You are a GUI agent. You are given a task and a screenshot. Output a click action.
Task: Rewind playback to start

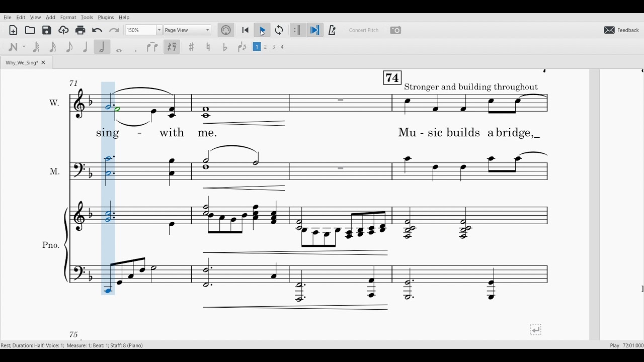[x=246, y=30]
